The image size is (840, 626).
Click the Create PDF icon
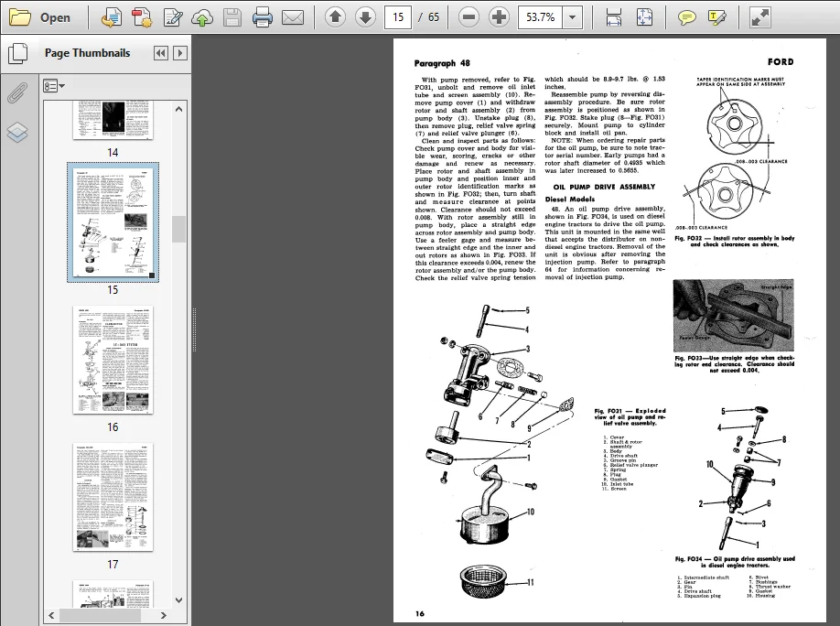pyautogui.click(x=142, y=17)
